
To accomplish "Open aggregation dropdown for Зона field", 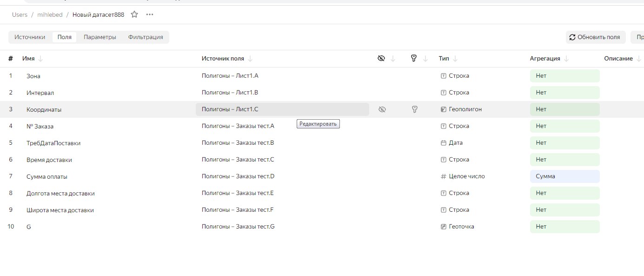I will (x=564, y=76).
